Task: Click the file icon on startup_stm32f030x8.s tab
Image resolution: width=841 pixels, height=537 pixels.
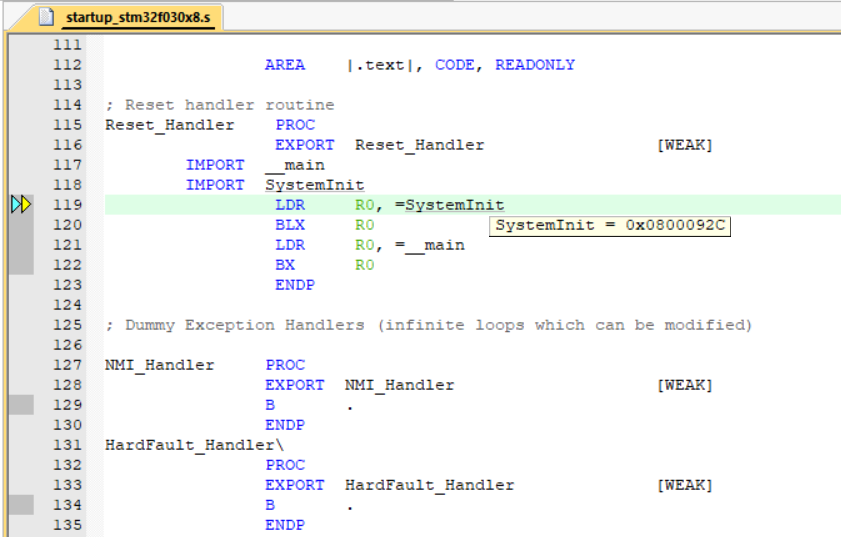Action: pos(47,17)
